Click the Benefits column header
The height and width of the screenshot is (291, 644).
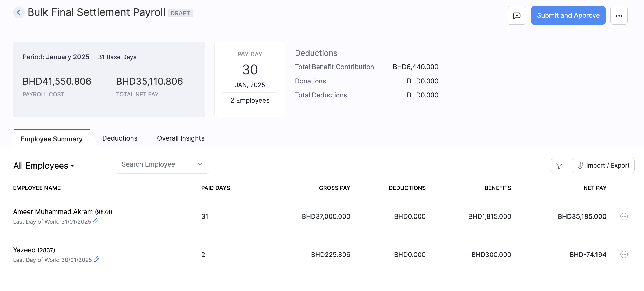(498, 188)
